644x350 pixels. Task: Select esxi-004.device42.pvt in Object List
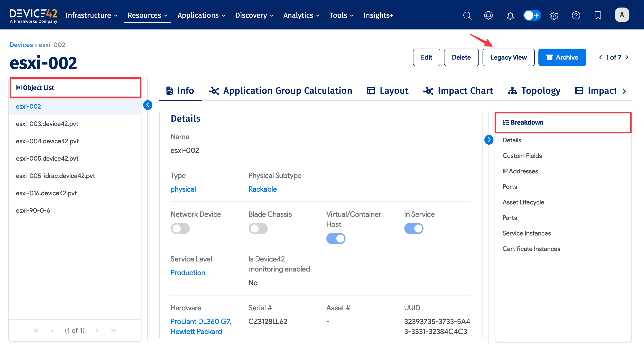pos(47,141)
